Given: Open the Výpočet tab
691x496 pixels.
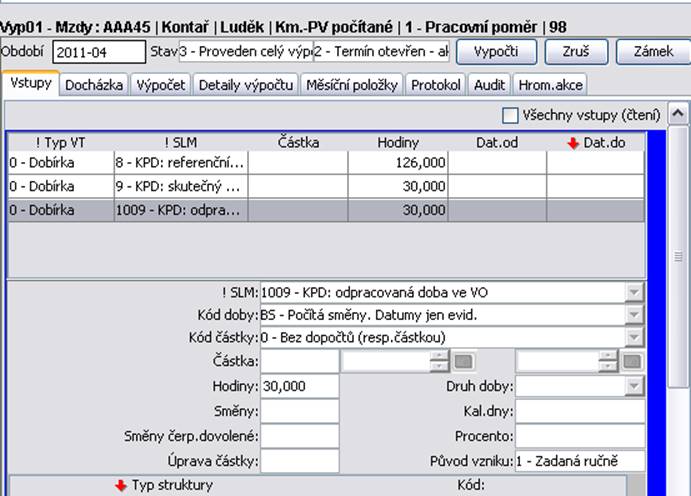Looking at the screenshot, I should point(161,85).
